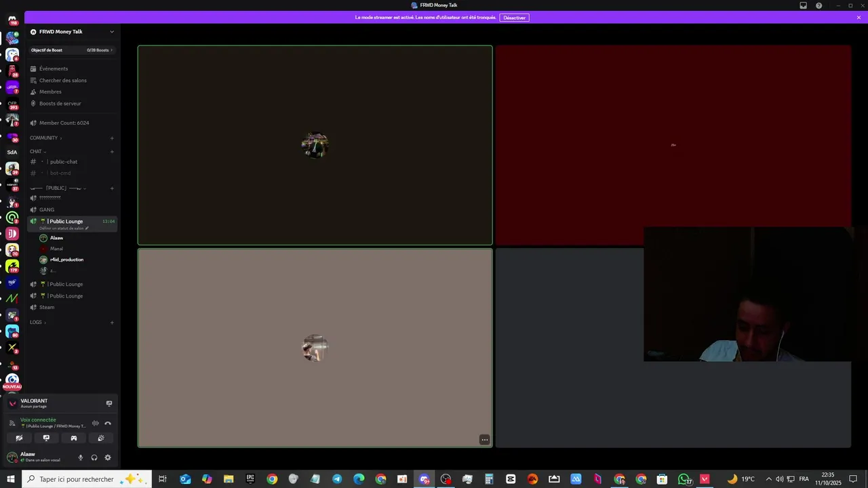Add a channel to CHAT category
Image resolution: width=868 pixels, height=488 pixels.
point(112,151)
